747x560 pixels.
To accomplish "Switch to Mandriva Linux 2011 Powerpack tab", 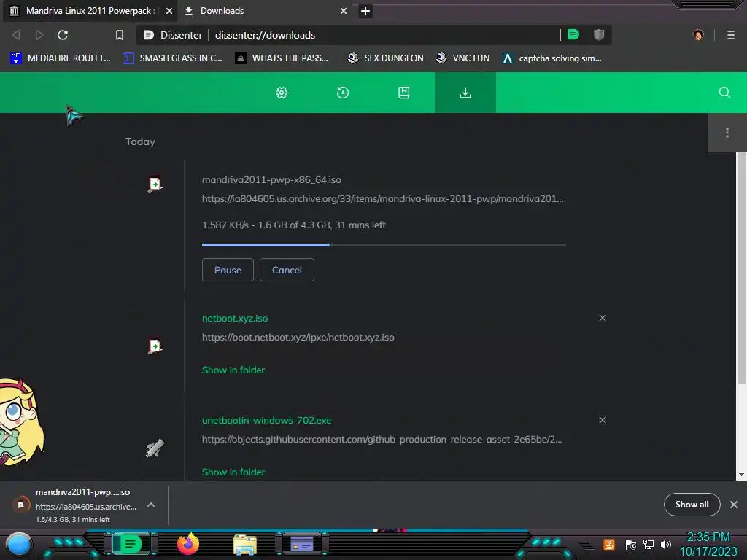I will click(90, 11).
